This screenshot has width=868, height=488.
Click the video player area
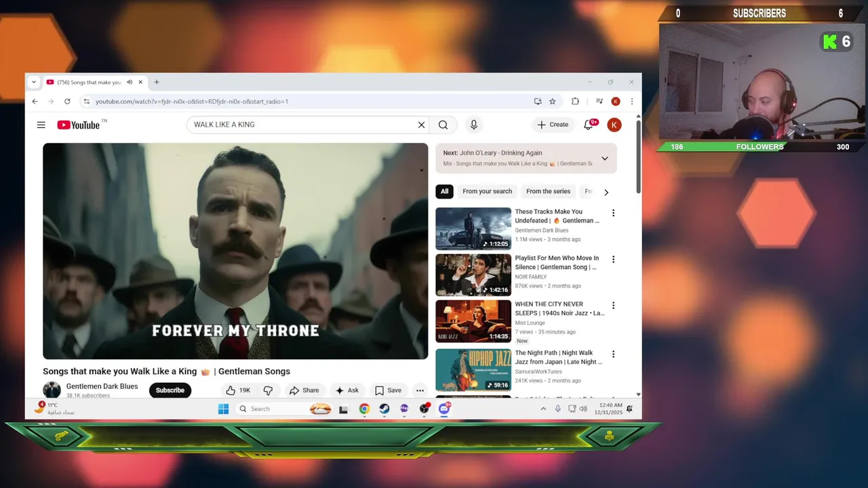[x=235, y=251]
